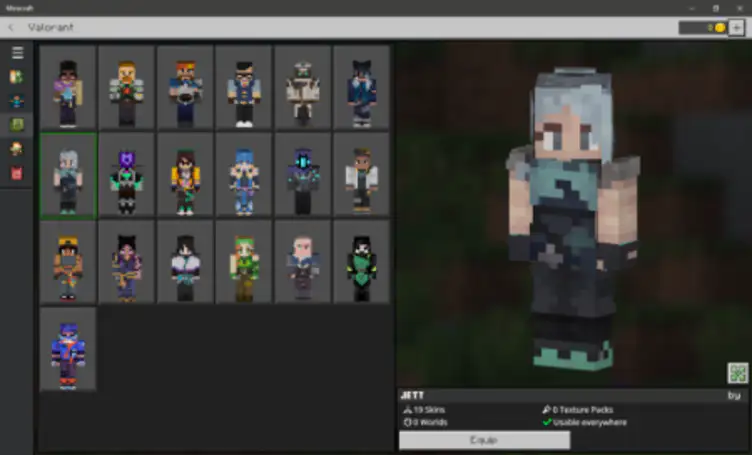Click the skins figure icon beside '19 Skins'
The height and width of the screenshot is (455, 752).
(408, 410)
